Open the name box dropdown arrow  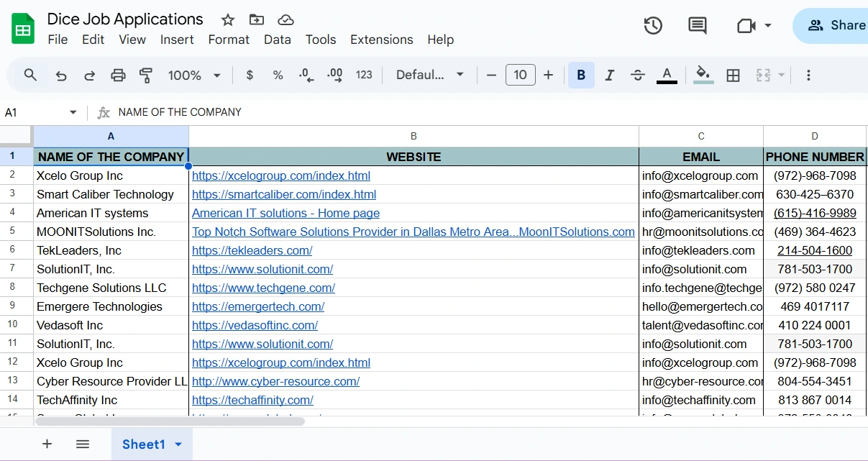pyautogui.click(x=73, y=112)
